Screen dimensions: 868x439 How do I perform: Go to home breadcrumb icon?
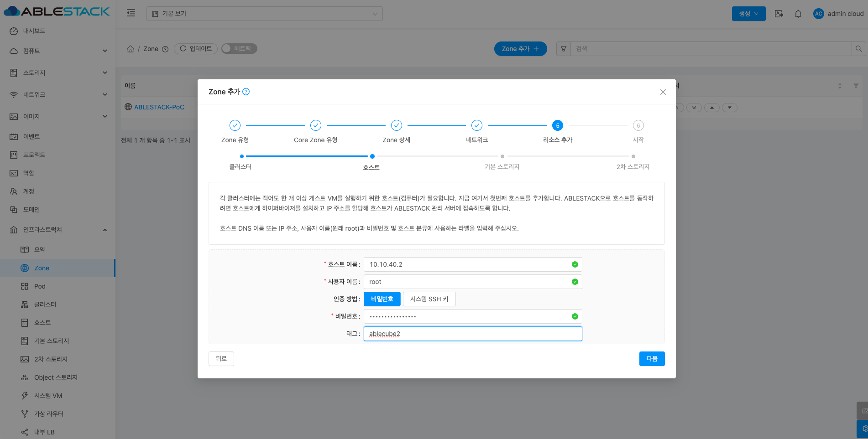point(131,49)
